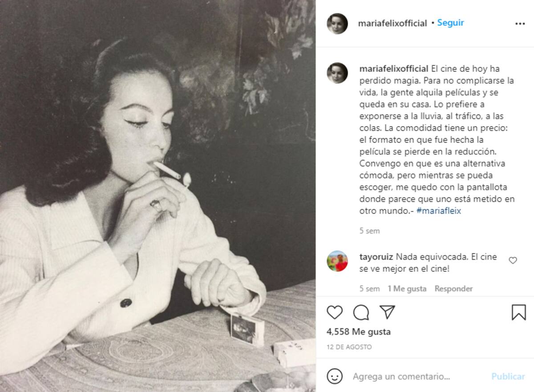Open emoji picker smiley icon
The width and height of the screenshot is (534, 392).
coord(335,376)
